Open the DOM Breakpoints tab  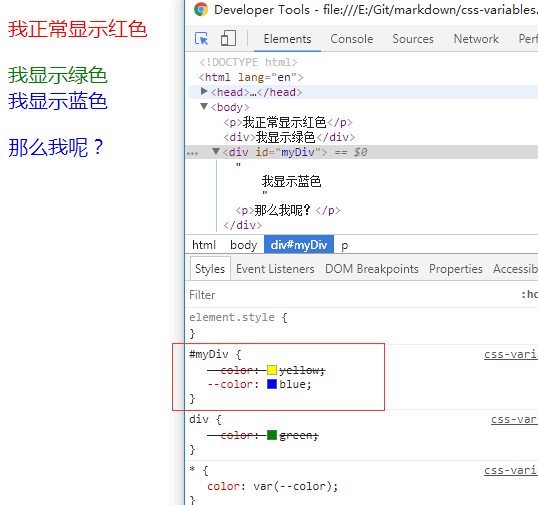[x=372, y=269]
